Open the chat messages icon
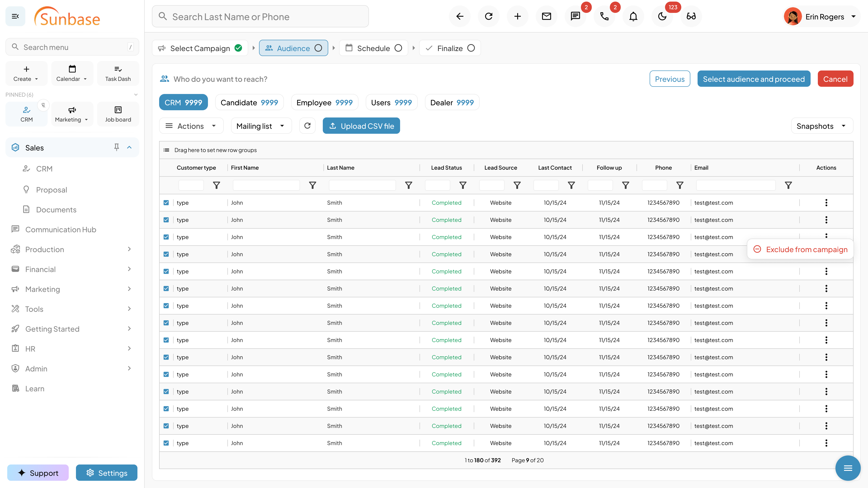The height and width of the screenshot is (488, 868). click(575, 16)
